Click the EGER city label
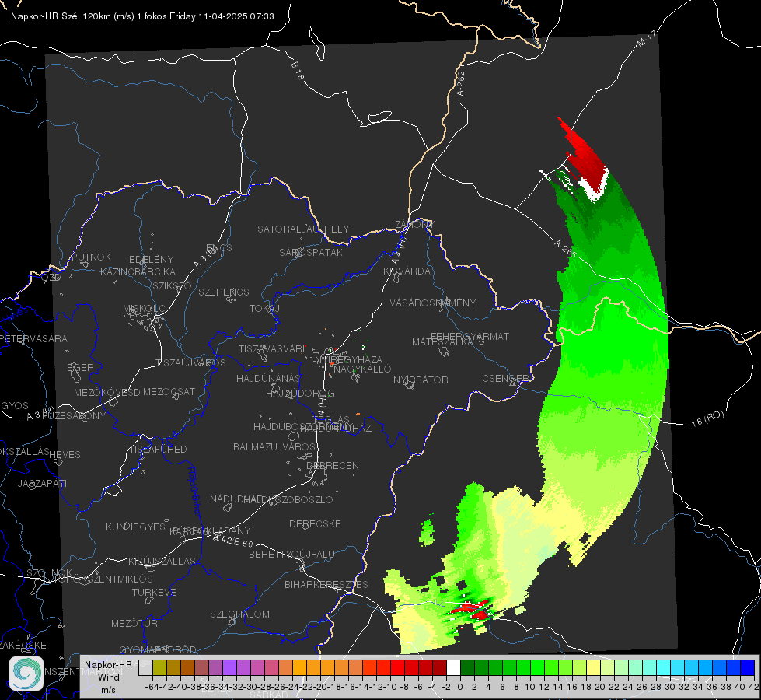Viewport: 761px width, 700px height. point(80,368)
